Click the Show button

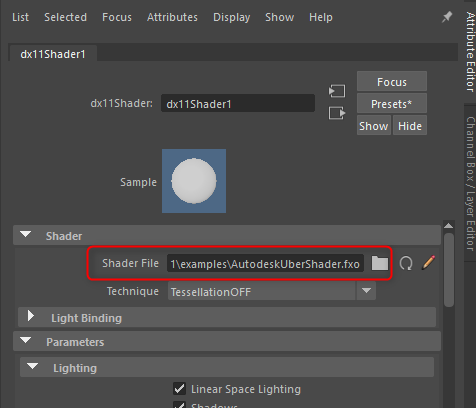374,126
